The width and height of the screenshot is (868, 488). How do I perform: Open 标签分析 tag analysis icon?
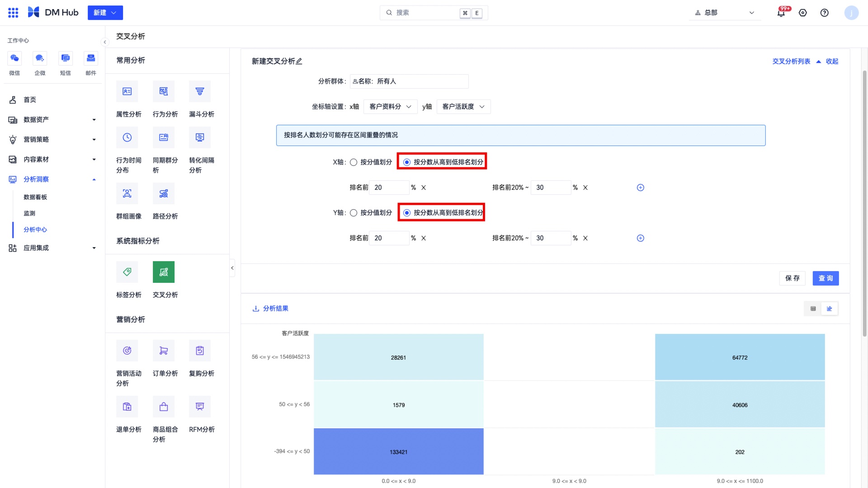coord(127,272)
